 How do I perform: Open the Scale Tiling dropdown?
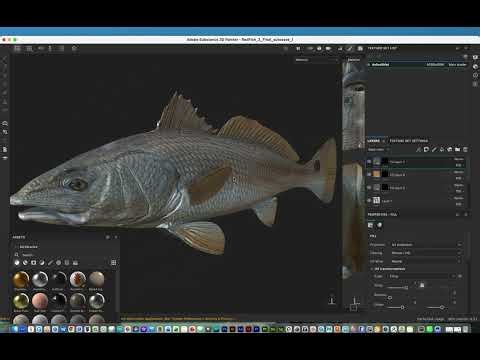(422, 276)
